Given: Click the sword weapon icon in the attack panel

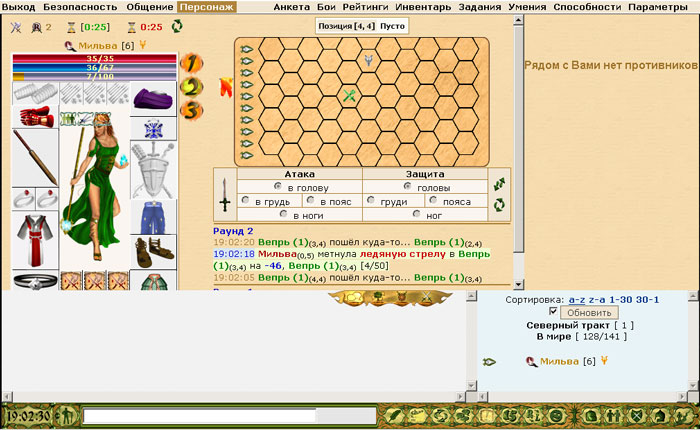Looking at the screenshot, I should coord(225,195).
